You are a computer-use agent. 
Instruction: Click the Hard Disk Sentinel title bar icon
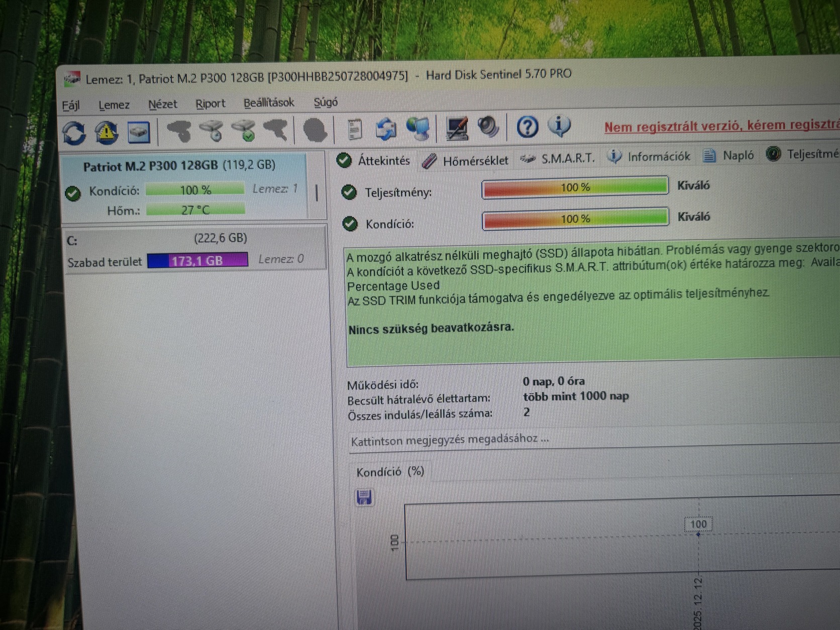pyautogui.click(x=72, y=79)
